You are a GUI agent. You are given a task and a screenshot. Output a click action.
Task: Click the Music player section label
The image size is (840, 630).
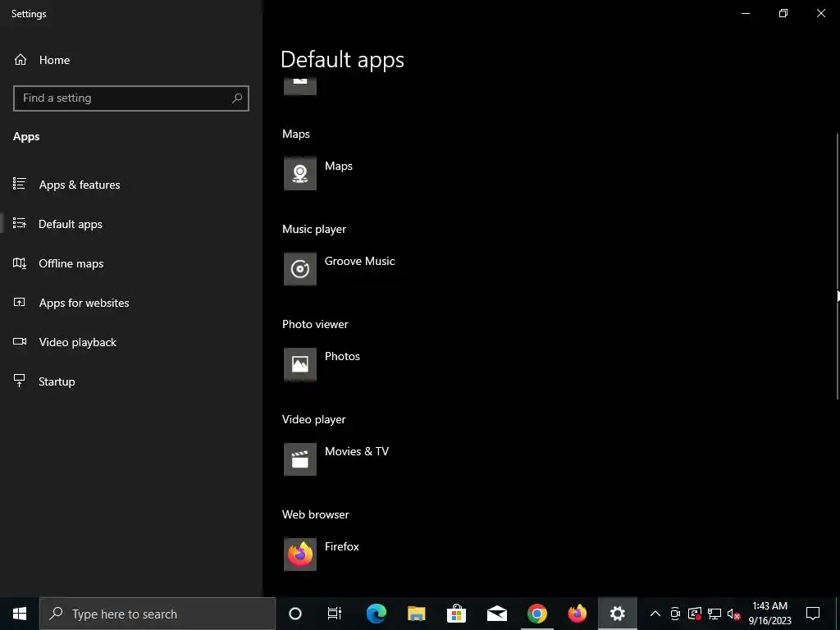coord(314,230)
